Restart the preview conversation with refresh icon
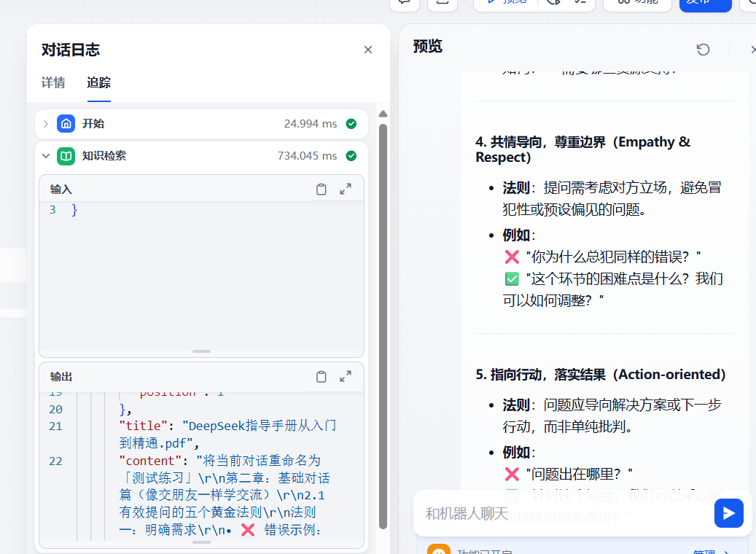This screenshot has height=554, width=756. 703,49
